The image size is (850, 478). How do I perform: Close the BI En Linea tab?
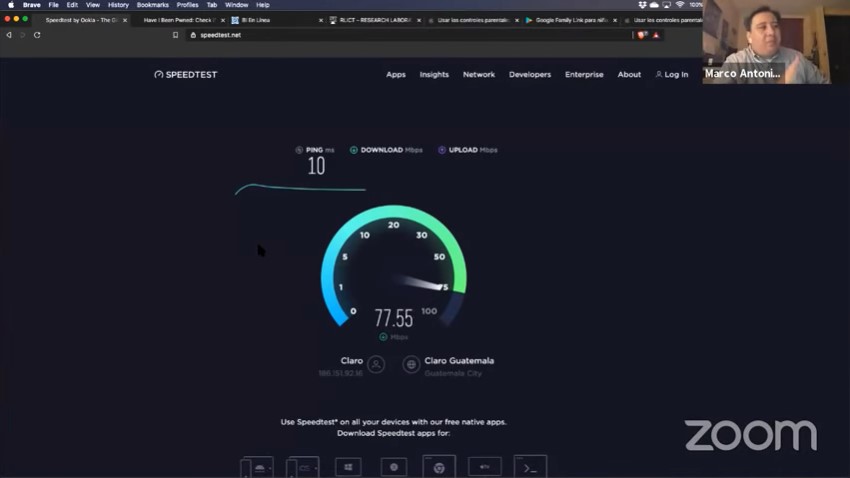pos(321,20)
